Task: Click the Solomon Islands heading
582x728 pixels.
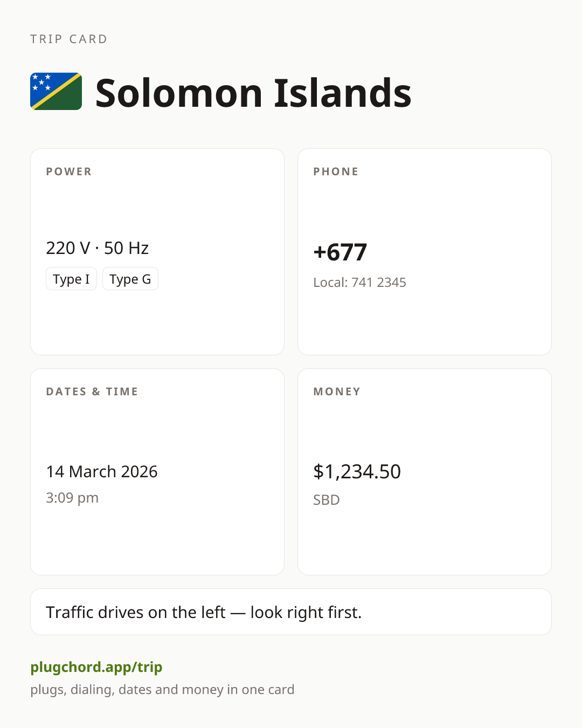Action: pos(253,93)
